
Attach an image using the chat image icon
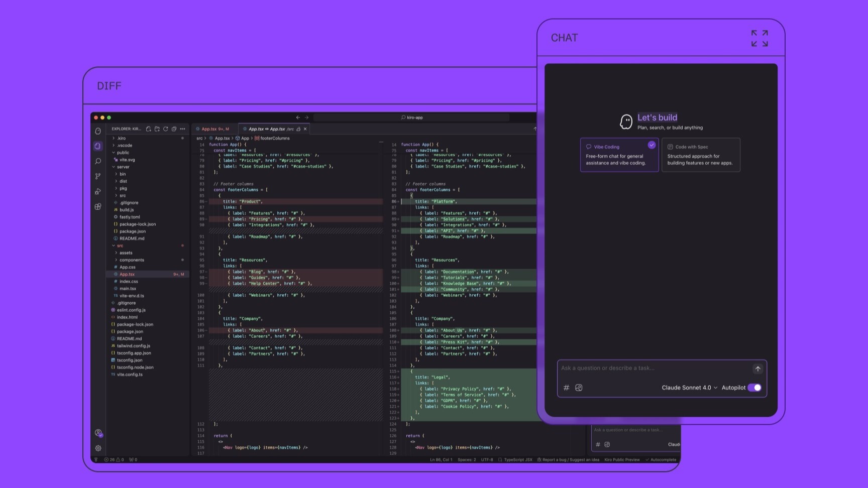tap(579, 388)
